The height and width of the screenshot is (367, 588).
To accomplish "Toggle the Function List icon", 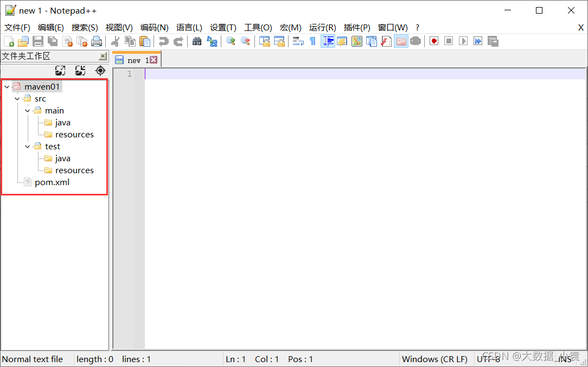I will (386, 41).
